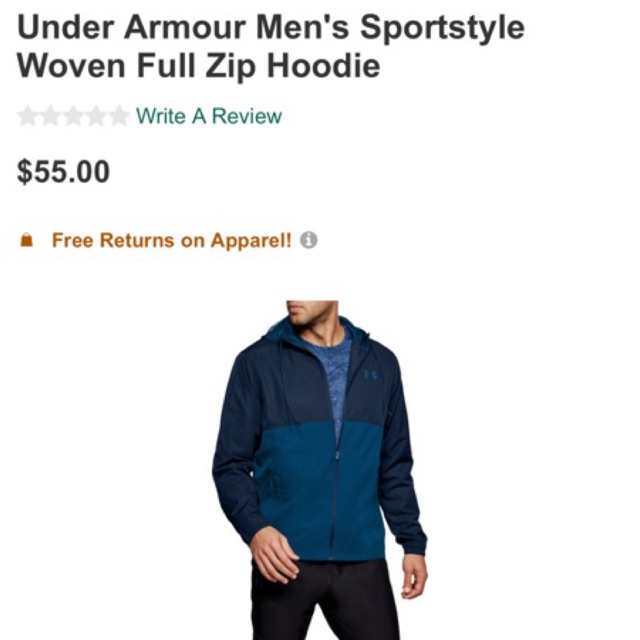Select the fifth rating star

tap(119, 116)
